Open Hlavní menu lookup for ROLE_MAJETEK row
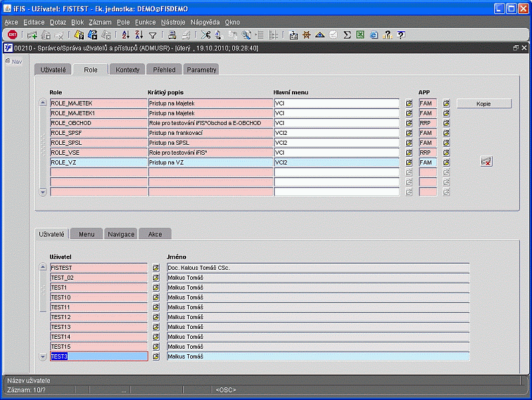532x400 pixels. click(x=409, y=103)
